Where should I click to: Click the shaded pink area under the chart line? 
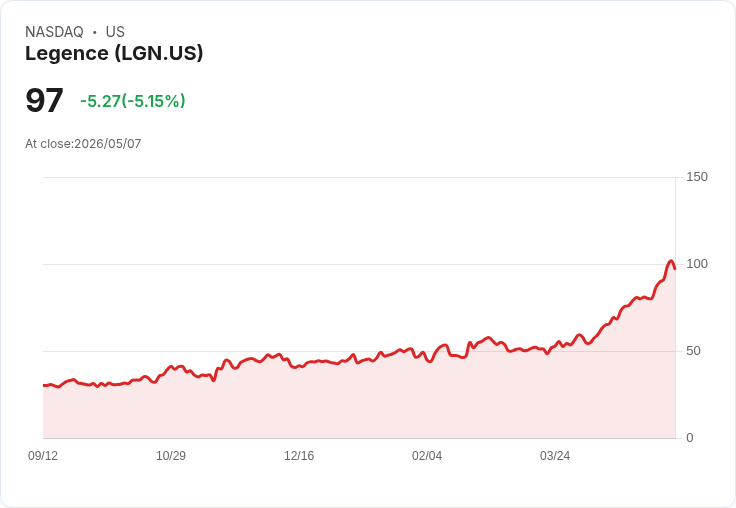(x=359, y=404)
